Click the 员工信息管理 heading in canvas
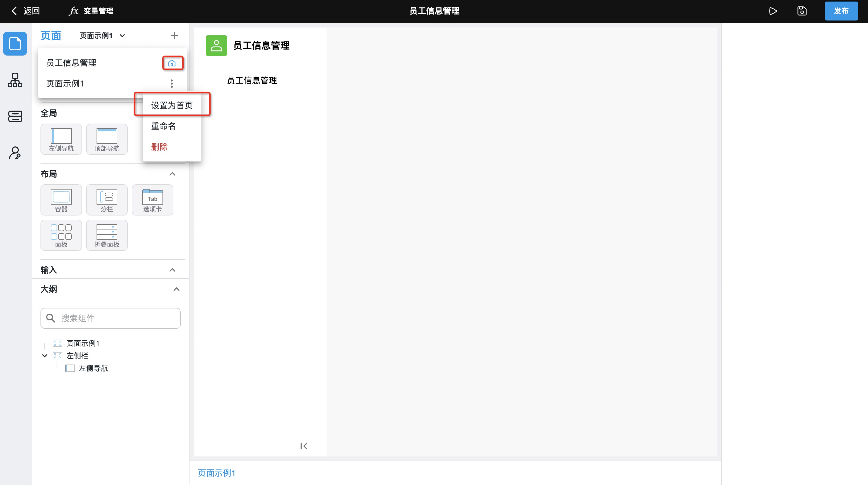The height and width of the screenshot is (485, 868). pos(261,45)
